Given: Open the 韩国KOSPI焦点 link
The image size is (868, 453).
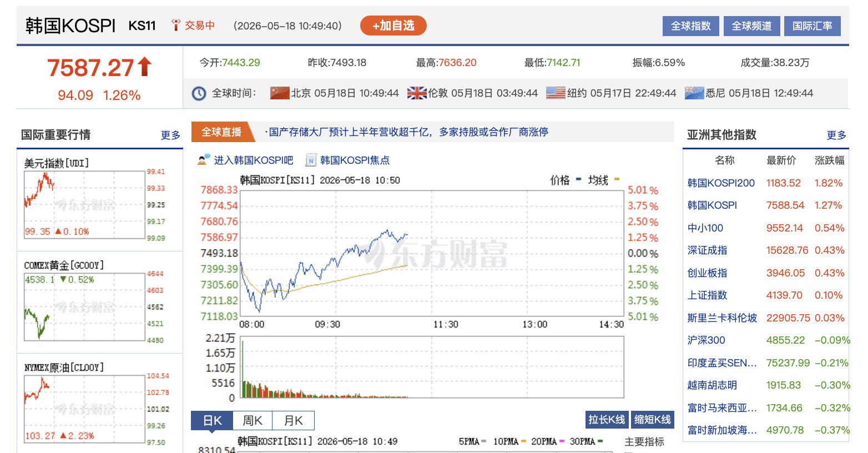Looking at the screenshot, I should pos(355,160).
